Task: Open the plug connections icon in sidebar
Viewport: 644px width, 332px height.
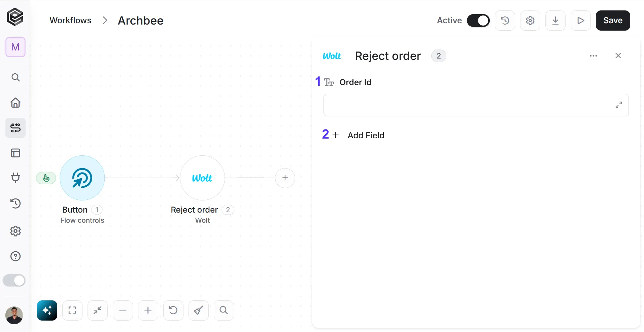Action: (15, 178)
